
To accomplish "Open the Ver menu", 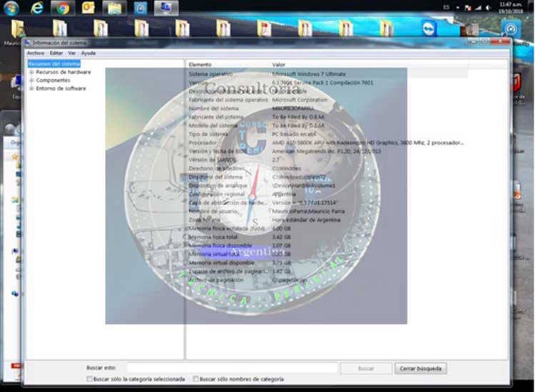I will click(x=71, y=53).
